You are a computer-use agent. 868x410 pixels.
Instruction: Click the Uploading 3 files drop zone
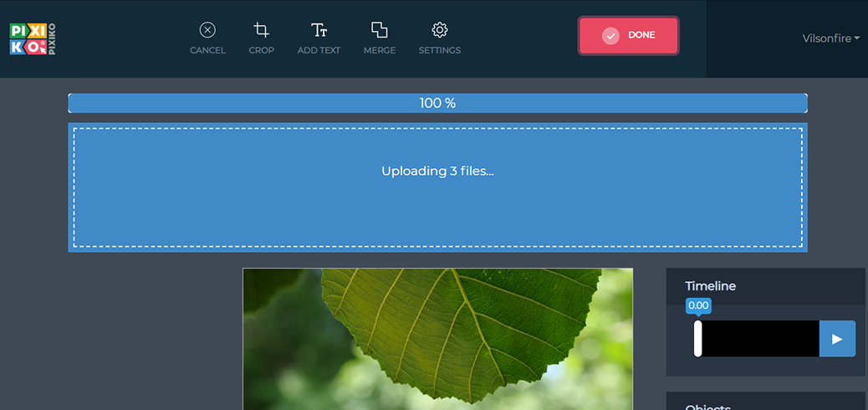pos(437,187)
